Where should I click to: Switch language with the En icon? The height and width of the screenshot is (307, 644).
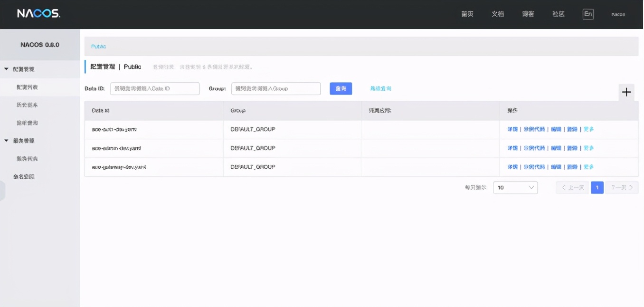tap(588, 14)
